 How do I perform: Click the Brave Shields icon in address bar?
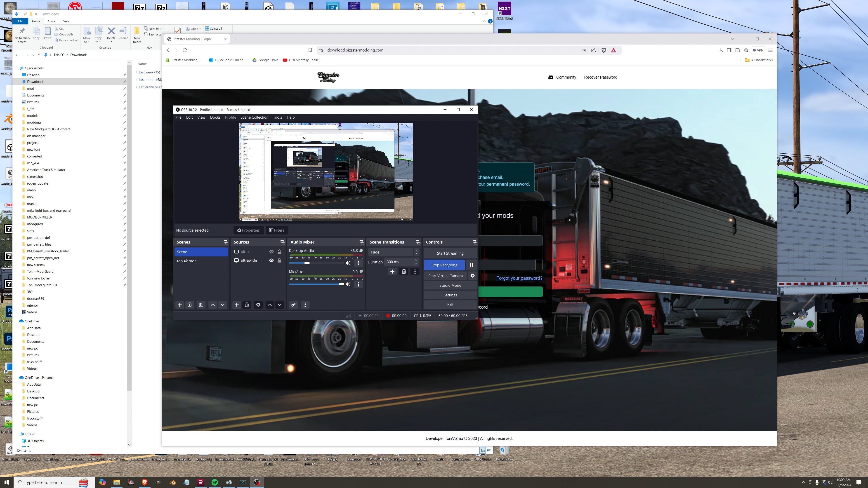tap(604, 50)
